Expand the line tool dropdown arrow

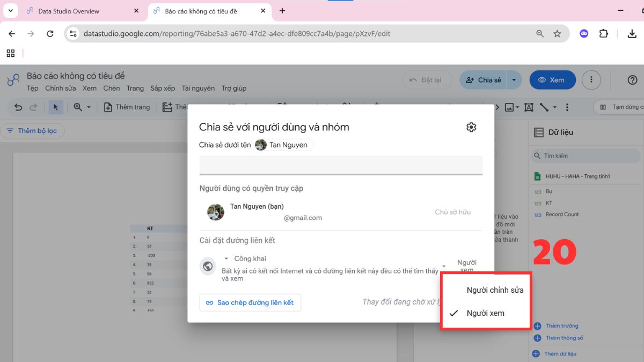click(x=555, y=107)
